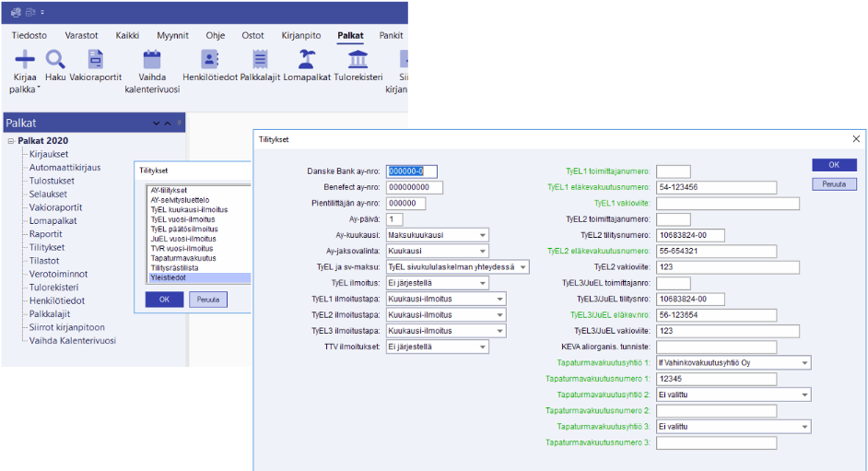Open Haku search icon in ribbon
The height and width of the screenshot is (471, 868).
[55, 60]
